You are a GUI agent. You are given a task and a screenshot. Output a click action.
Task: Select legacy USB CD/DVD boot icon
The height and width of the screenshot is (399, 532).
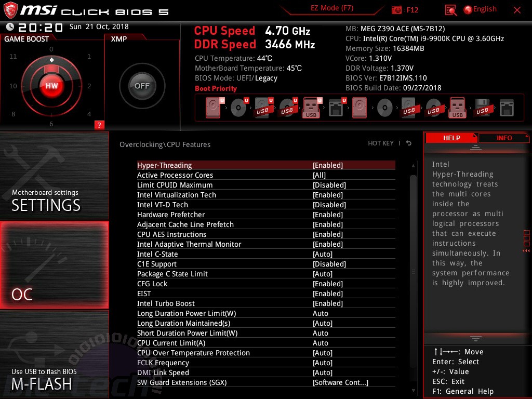[433, 108]
